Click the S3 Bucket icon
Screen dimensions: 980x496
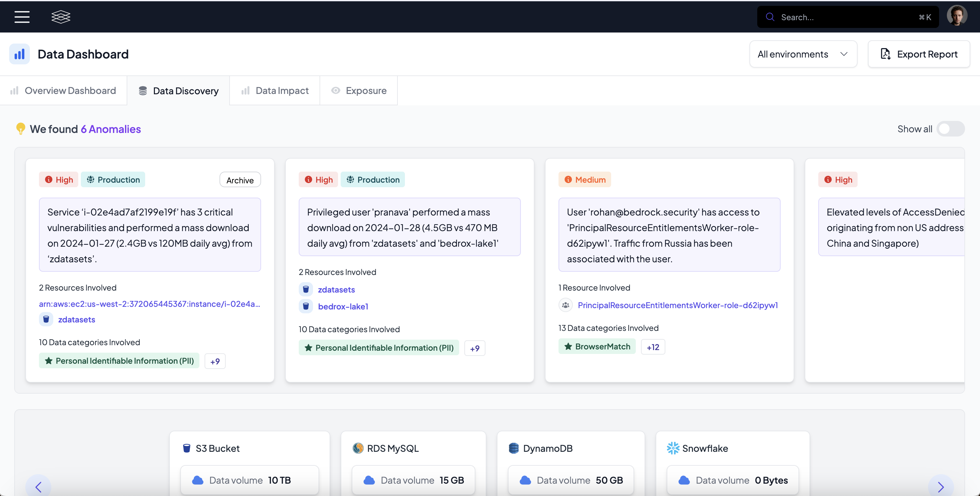coord(187,448)
